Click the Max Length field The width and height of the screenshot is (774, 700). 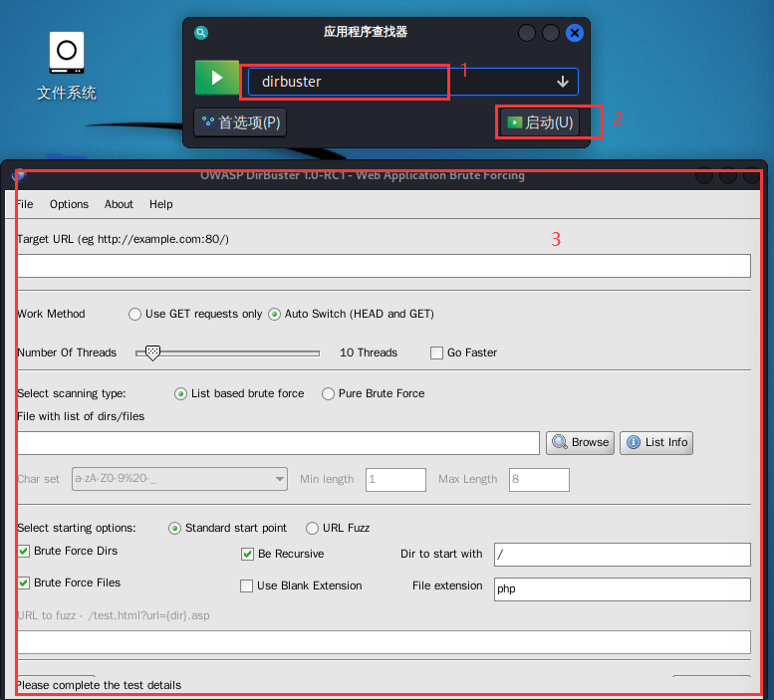[539, 480]
